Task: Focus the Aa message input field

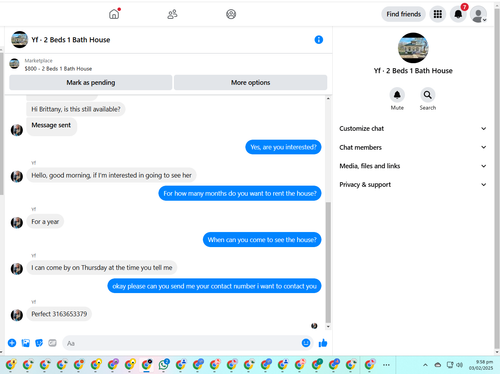Action: pyautogui.click(x=182, y=343)
